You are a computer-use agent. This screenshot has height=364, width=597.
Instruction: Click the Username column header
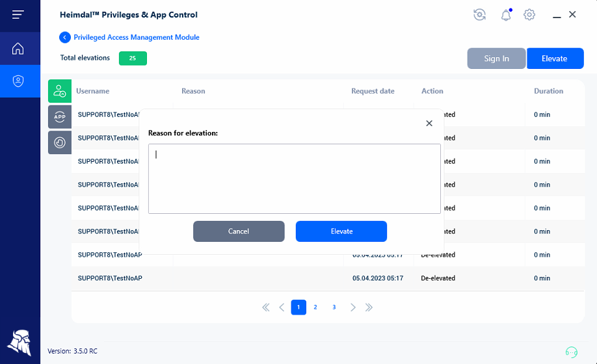point(92,91)
